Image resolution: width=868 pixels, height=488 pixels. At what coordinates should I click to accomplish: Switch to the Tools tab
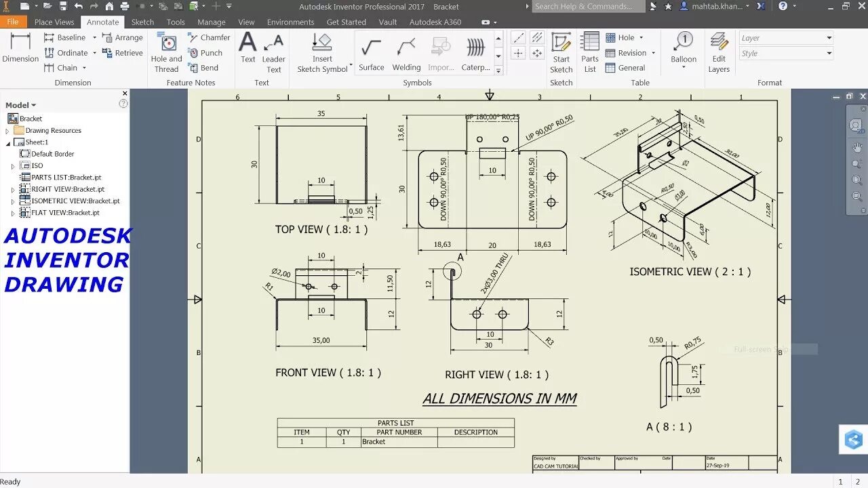point(176,22)
